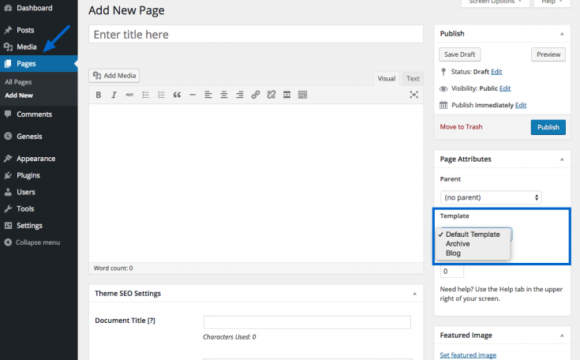
Task: Click the Add Media button
Action: click(x=114, y=75)
